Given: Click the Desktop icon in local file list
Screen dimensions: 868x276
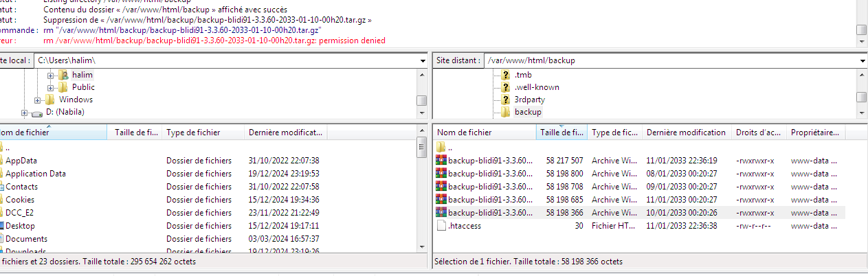Looking at the screenshot, I should 2,226.
